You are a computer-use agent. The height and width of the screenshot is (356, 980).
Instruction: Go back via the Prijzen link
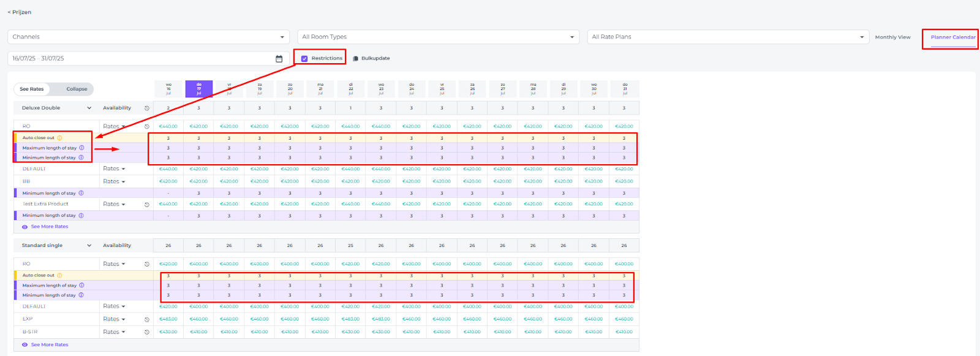point(20,12)
